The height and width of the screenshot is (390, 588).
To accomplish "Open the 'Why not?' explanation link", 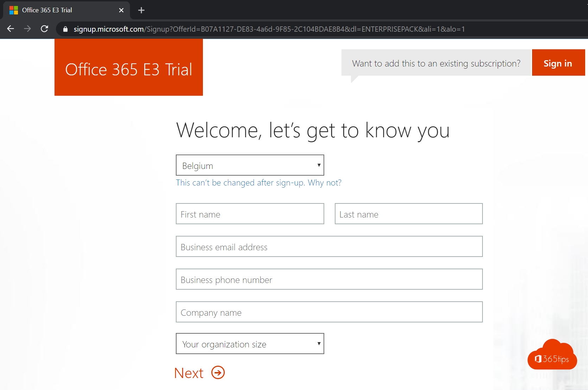I will 325,183.
